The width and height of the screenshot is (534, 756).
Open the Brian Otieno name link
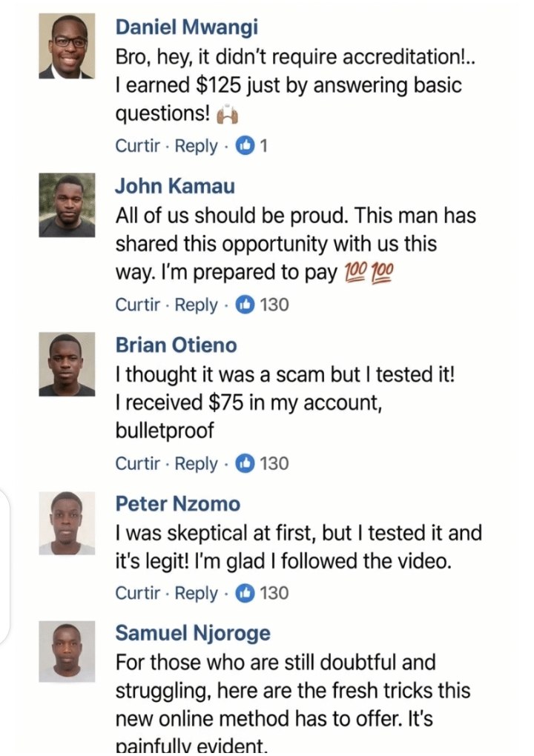(177, 345)
